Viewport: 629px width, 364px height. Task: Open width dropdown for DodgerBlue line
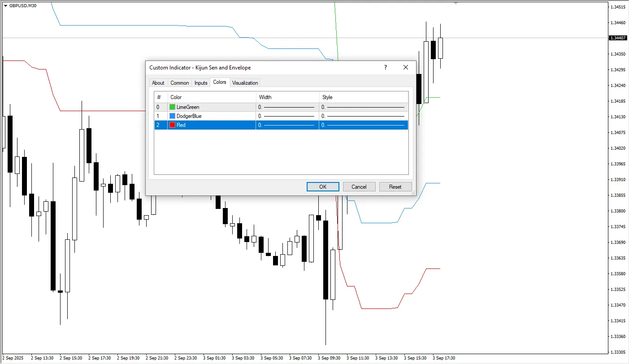coord(287,116)
